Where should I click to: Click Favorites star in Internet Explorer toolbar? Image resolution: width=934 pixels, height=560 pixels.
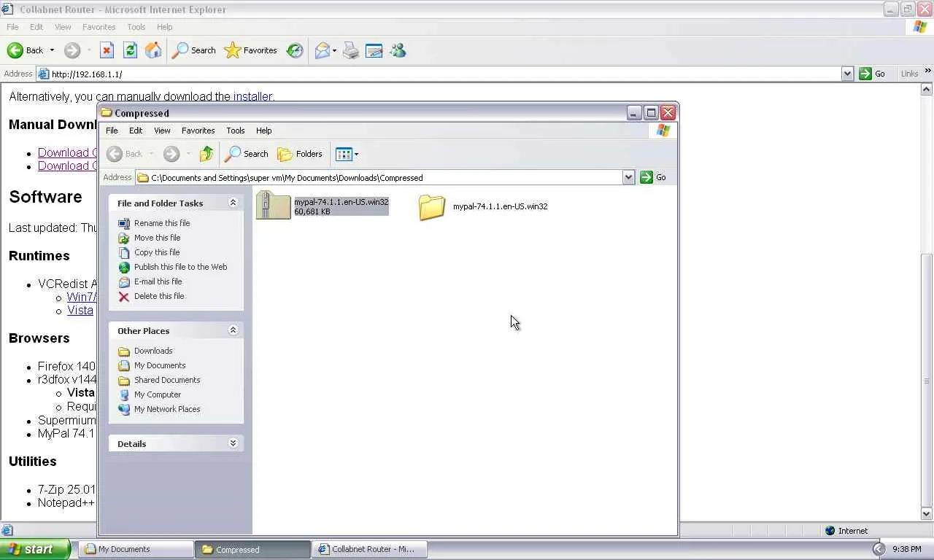[250, 50]
